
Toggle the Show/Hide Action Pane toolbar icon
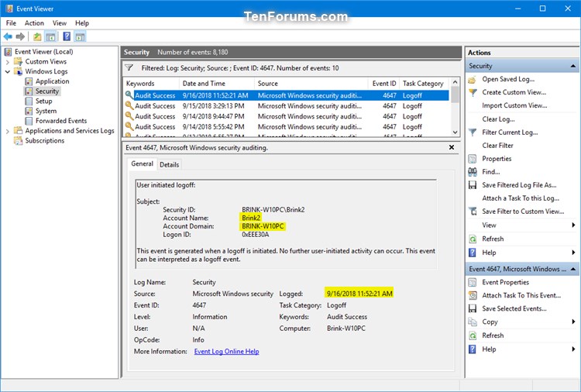pos(80,36)
